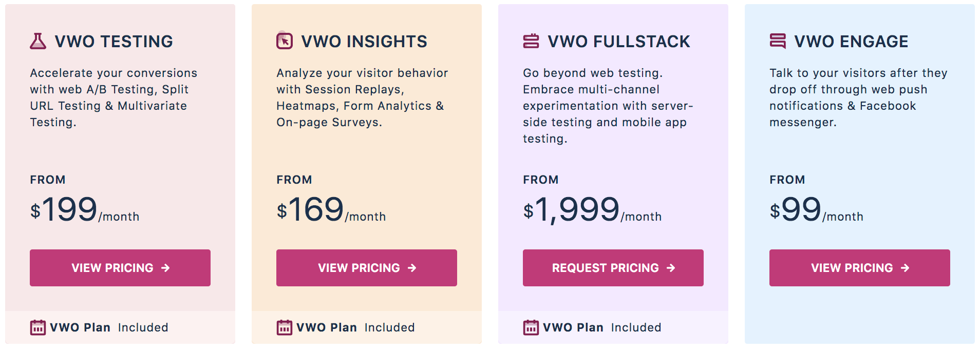
Task: View pricing for VWO Testing
Action: tap(120, 268)
